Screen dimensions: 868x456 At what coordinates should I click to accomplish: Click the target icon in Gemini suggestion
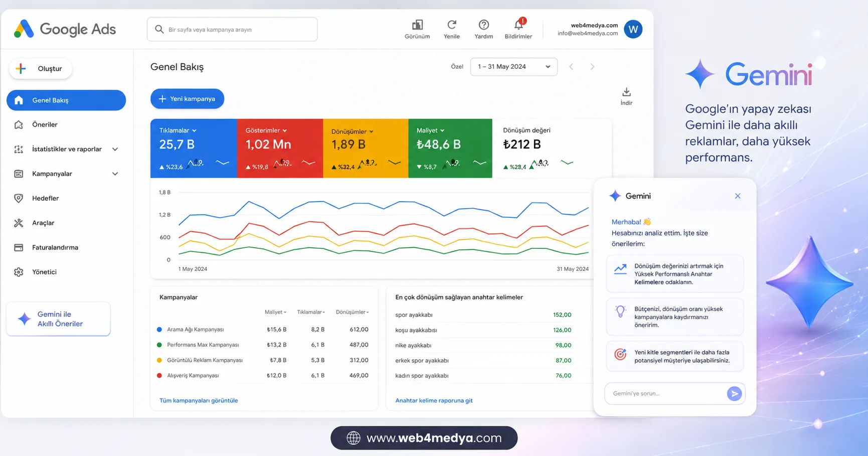tap(620, 355)
